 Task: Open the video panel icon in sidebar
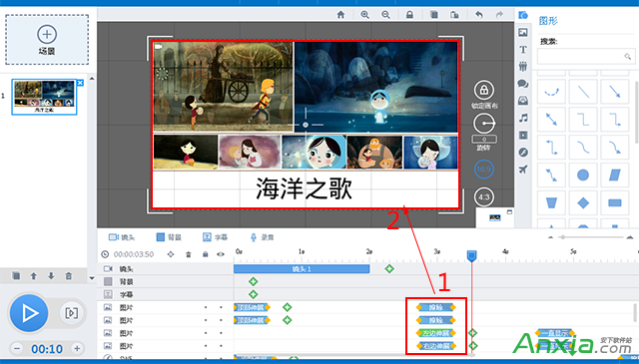pyautogui.click(x=523, y=136)
